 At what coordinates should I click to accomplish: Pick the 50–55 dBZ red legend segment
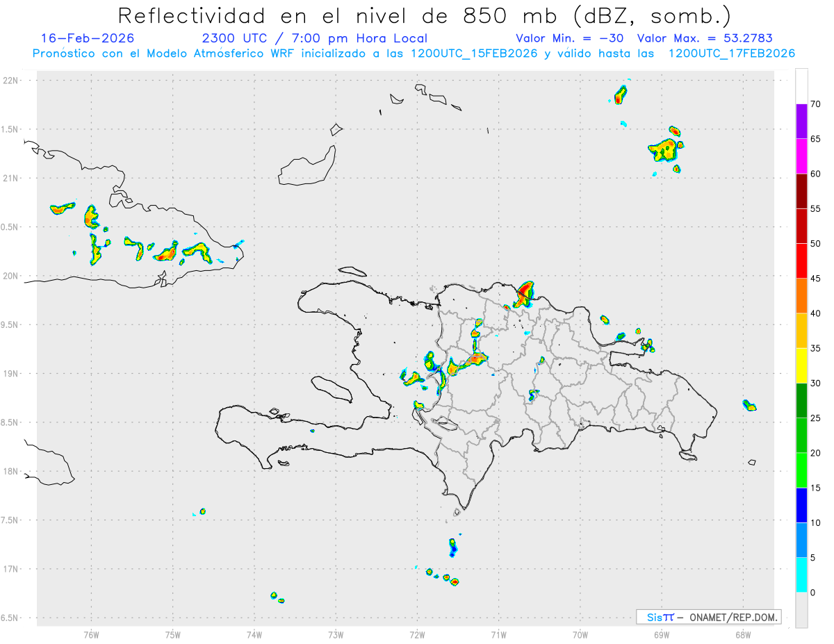(x=801, y=226)
